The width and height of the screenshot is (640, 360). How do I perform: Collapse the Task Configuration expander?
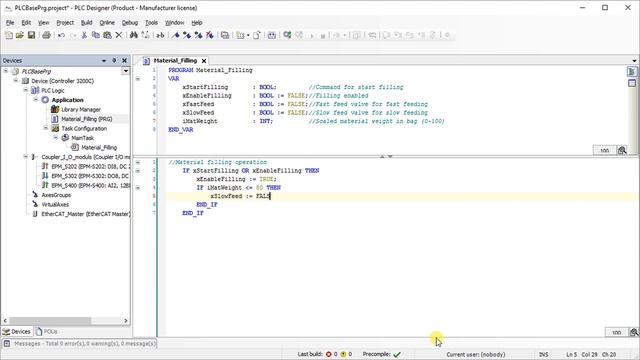46,128
